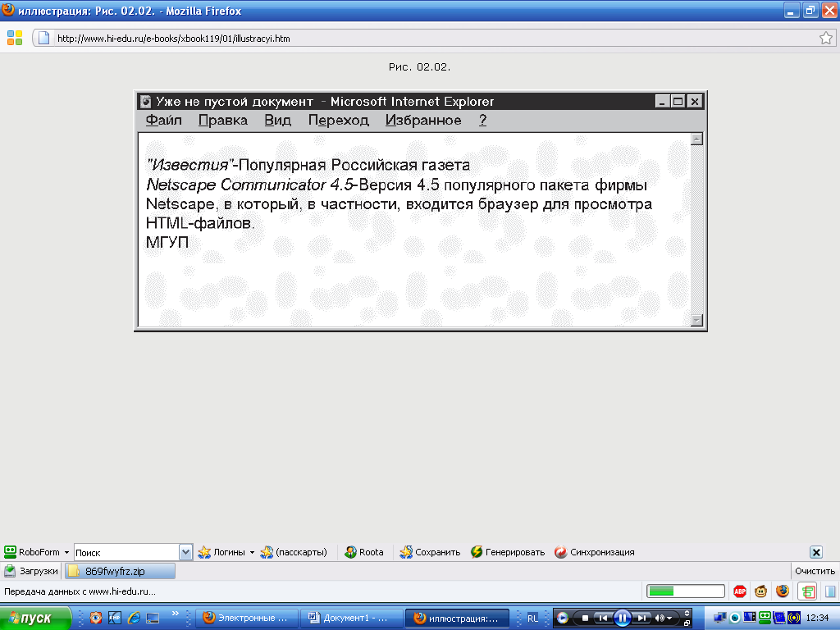Click the network computers tray icon
The height and width of the screenshot is (630, 840).
click(720, 619)
